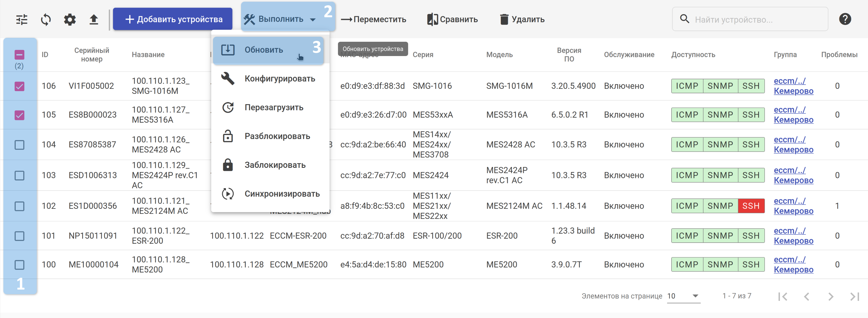Select the Синхронизировать menu item
Image resolution: width=868 pixels, height=318 pixels.
[x=282, y=194]
